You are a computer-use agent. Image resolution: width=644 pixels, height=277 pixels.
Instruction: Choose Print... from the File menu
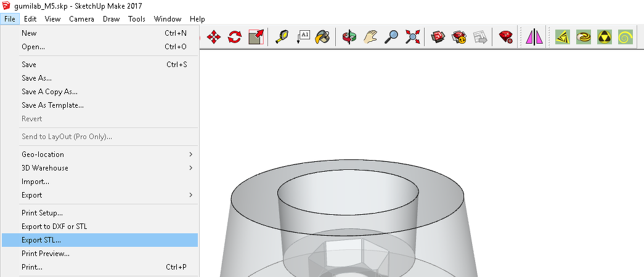pos(100,267)
